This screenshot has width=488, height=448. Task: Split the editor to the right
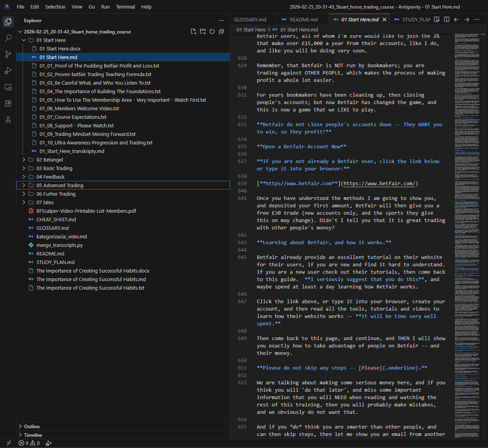coord(447,19)
